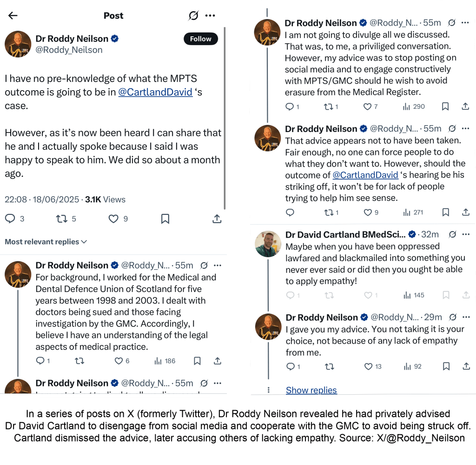476x465 pixels.
Task: Follow Dr Roddy Neilson
Action: (200, 39)
